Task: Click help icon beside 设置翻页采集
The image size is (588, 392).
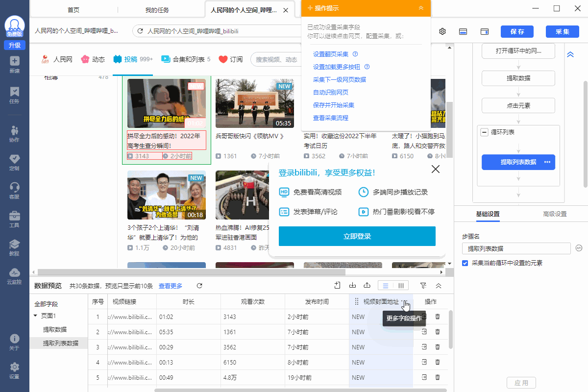Action: (355, 54)
